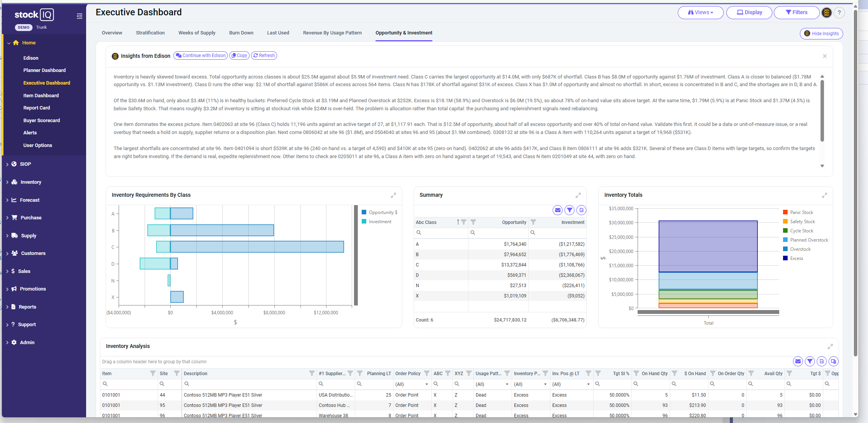Close the Insights from Edison panel
Viewport: 868px width, 423px height.
(x=825, y=56)
